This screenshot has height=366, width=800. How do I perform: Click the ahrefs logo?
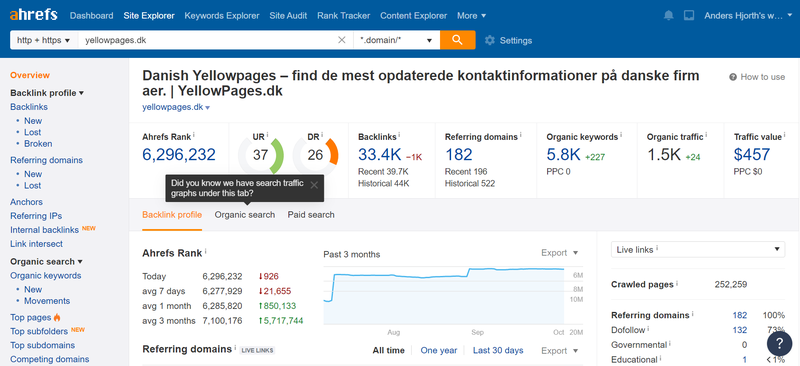pos(33,15)
